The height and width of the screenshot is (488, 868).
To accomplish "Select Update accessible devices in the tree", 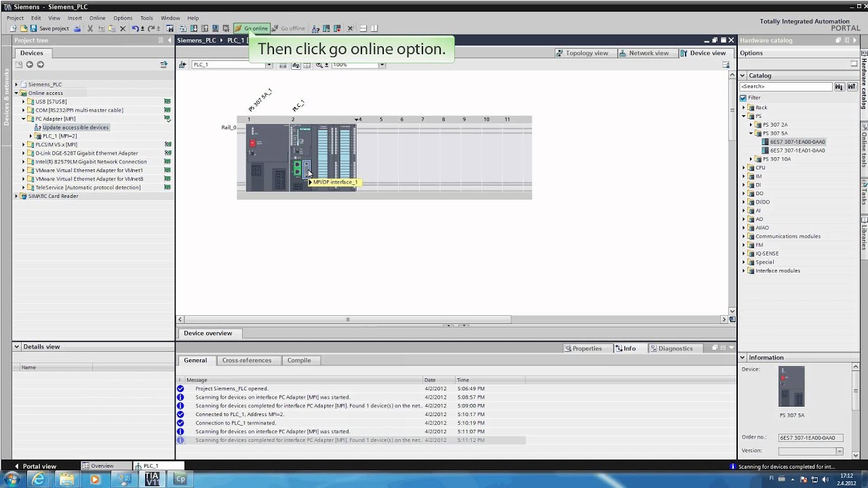I will (75, 127).
